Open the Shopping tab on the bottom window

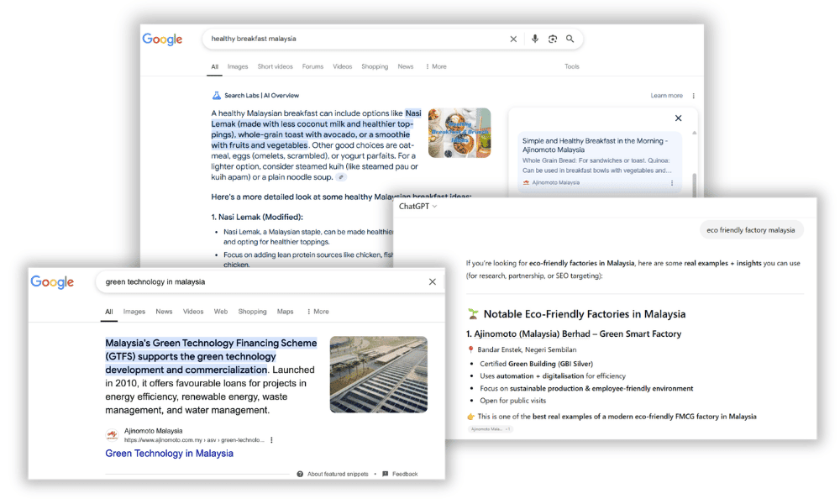click(252, 311)
